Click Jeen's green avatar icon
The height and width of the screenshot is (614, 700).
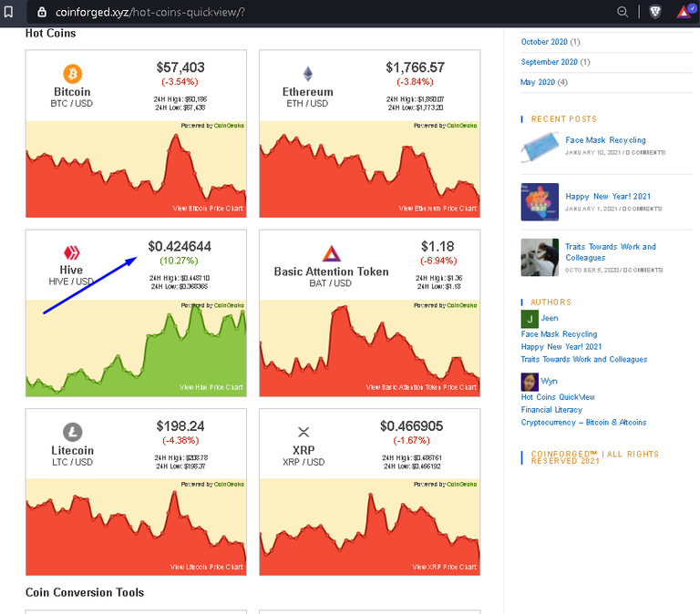pyautogui.click(x=530, y=319)
